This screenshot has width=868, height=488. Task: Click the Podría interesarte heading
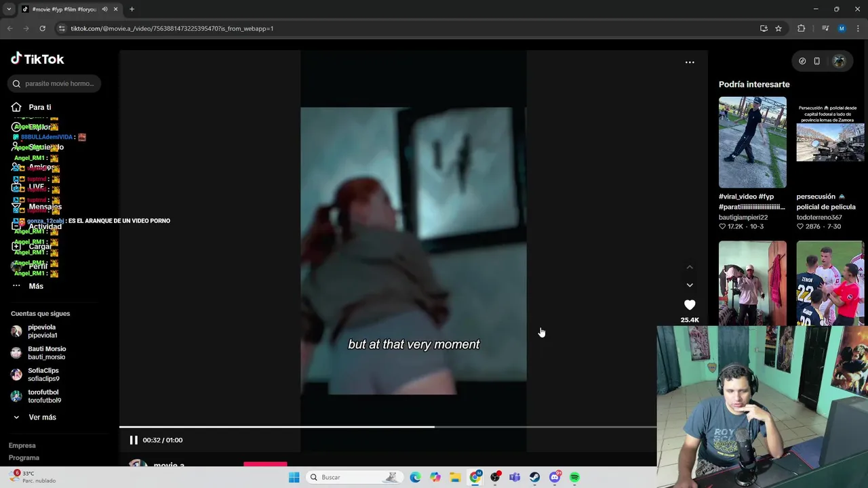(754, 84)
